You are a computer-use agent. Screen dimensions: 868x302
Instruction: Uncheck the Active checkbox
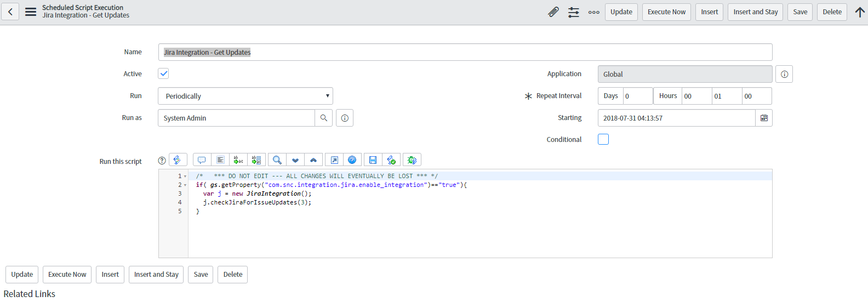coord(163,73)
